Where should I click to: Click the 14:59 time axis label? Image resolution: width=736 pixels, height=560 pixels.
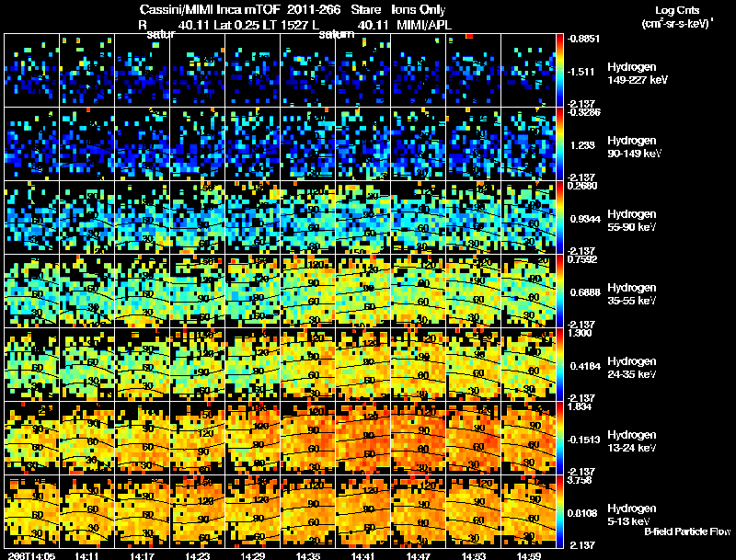click(529, 555)
